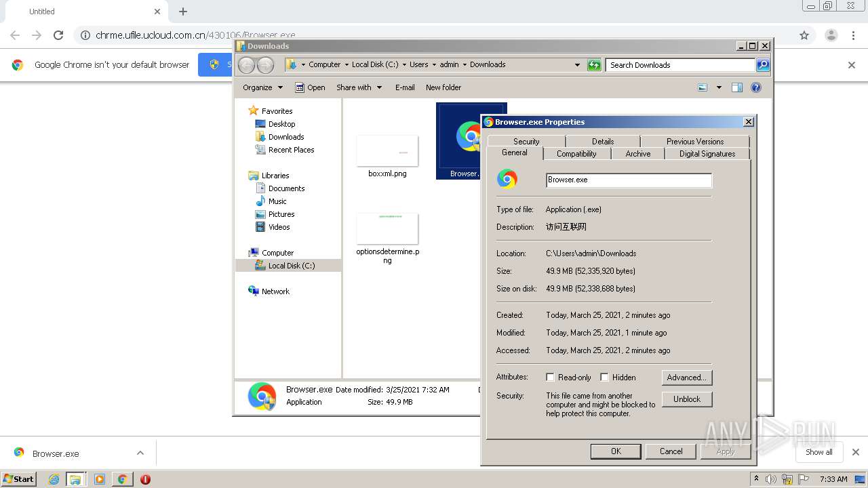
Task: Bookmark this page with the star icon
Action: click(x=804, y=35)
